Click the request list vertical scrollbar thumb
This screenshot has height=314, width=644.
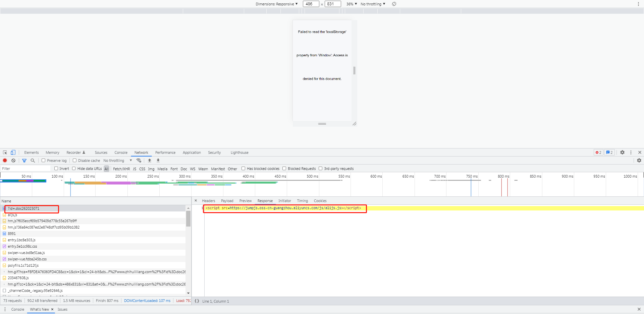[x=188, y=218]
